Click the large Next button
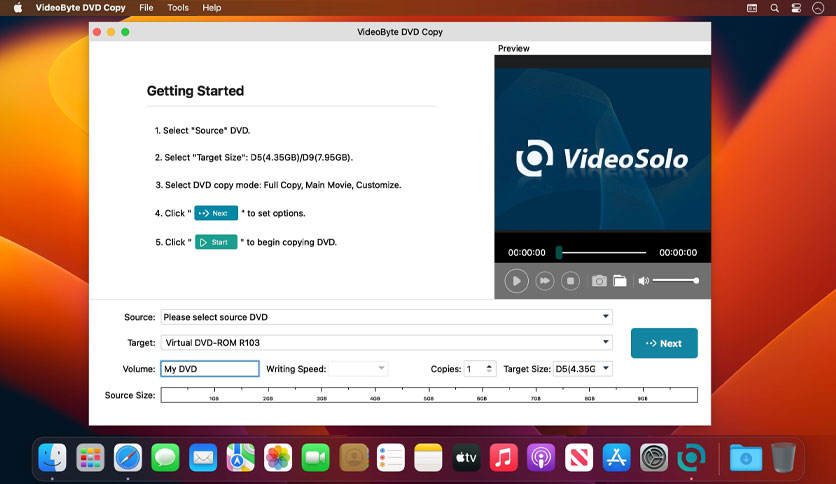836x484 pixels. (664, 343)
